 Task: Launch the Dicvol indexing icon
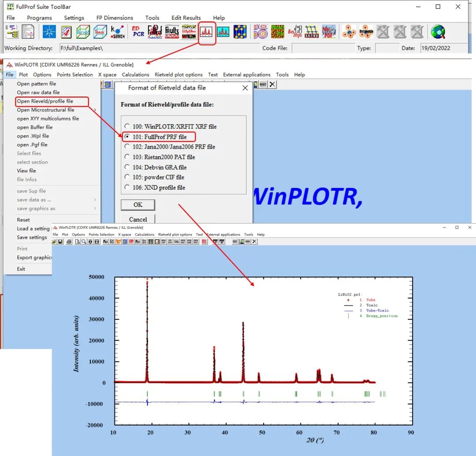tap(83, 32)
